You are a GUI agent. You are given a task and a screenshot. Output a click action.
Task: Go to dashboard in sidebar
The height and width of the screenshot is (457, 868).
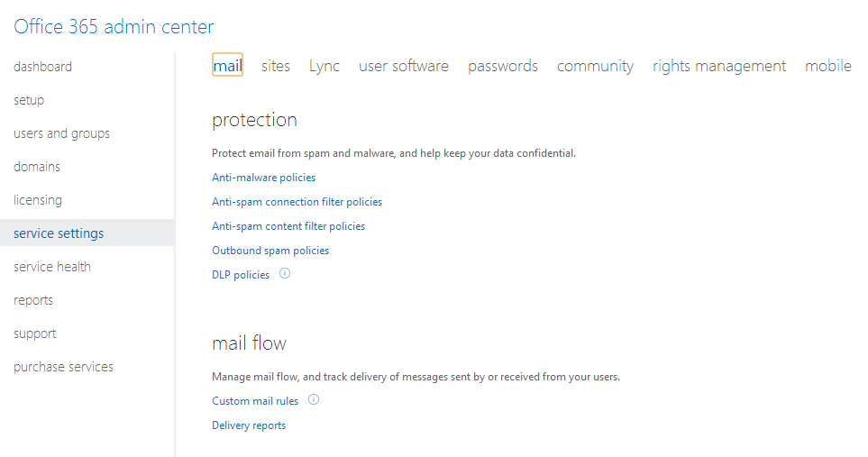[43, 67]
